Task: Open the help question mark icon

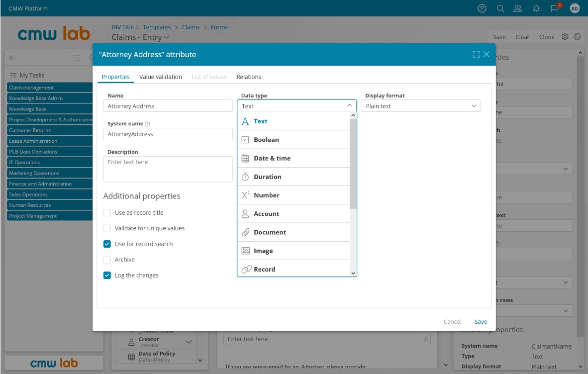Action: [482, 8]
